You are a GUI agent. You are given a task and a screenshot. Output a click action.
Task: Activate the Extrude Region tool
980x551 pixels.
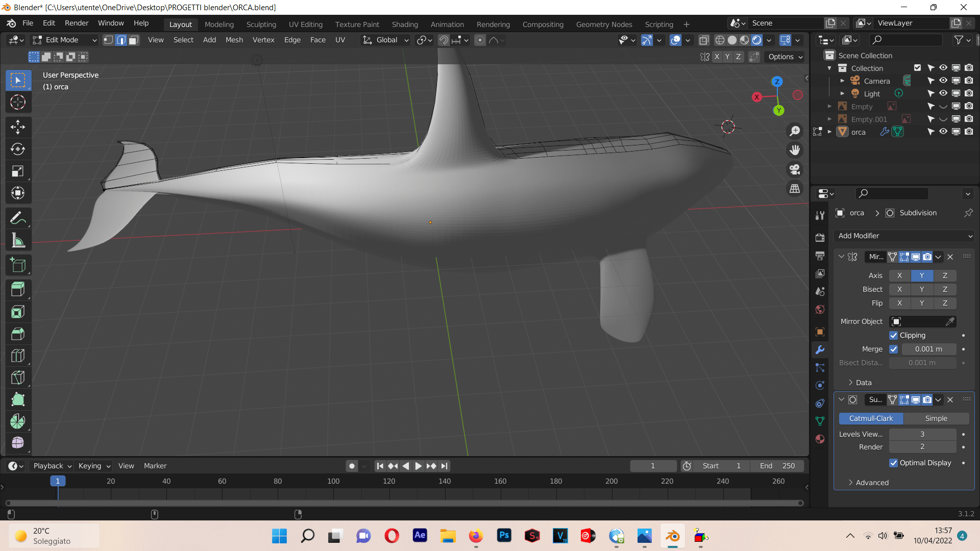[x=18, y=290]
